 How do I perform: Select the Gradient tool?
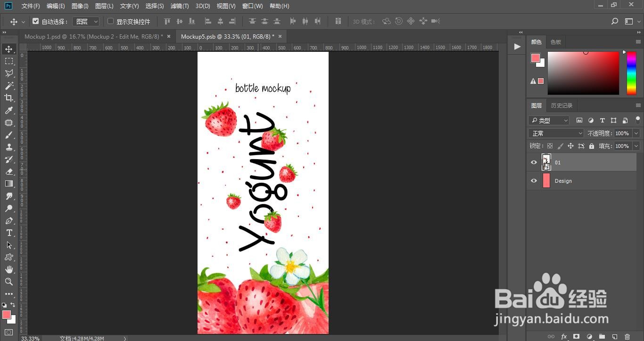9,184
